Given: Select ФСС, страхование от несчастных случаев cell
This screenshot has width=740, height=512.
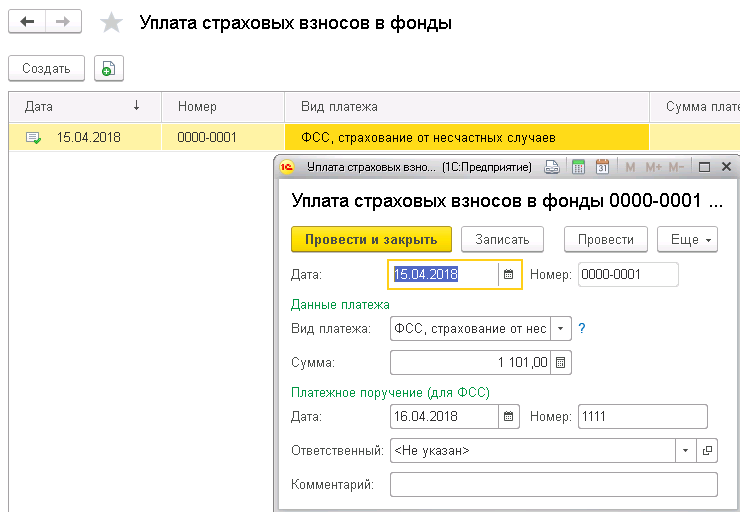Looking at the screenshot, I should [467, 137].
